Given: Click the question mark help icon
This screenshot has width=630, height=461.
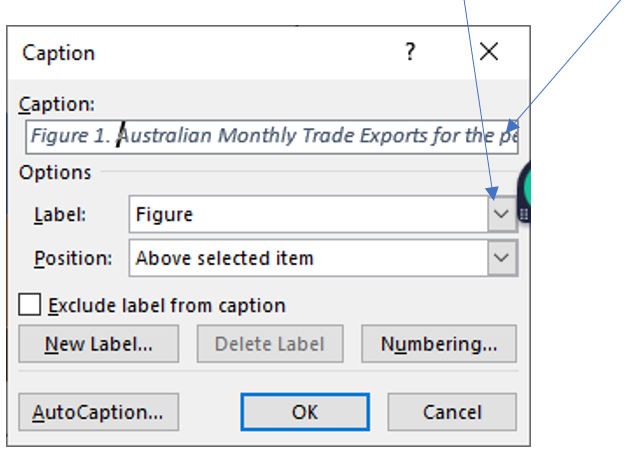Looking at the screenshot, I should point(410,53).
